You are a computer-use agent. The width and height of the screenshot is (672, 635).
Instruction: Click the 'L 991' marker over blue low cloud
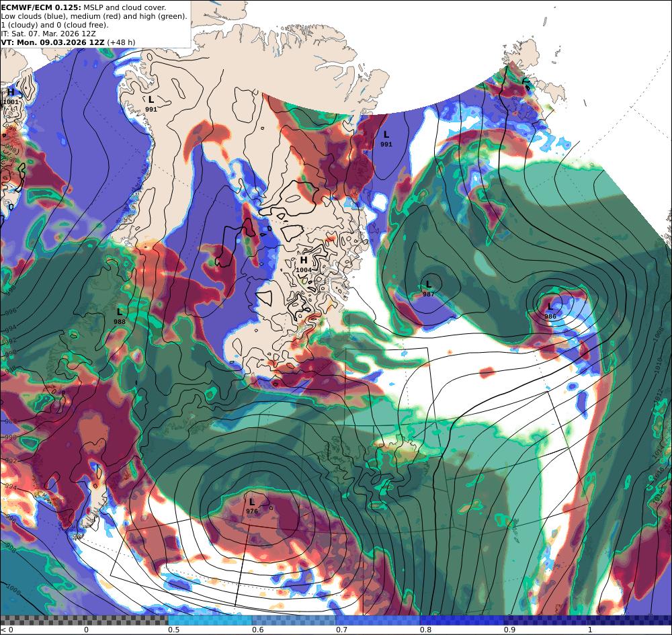386,139
